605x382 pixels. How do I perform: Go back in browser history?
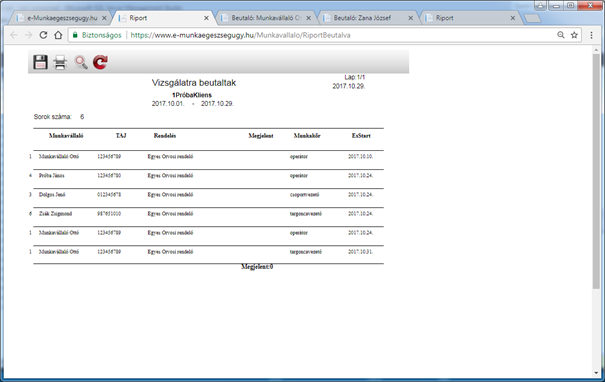pos(14,35)
